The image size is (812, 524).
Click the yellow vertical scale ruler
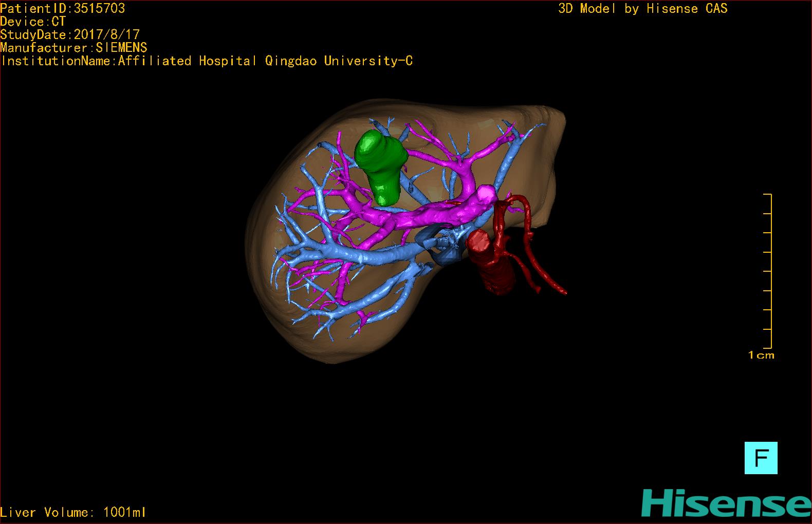[768, 271]
